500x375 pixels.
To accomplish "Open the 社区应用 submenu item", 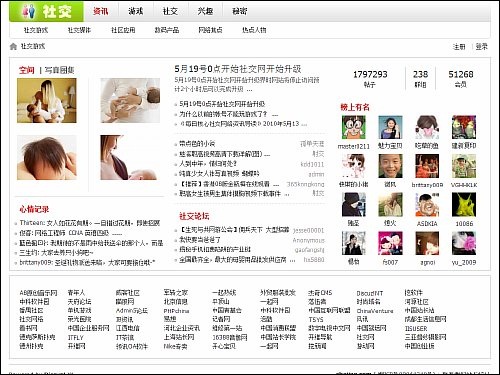I will tap(123, 30).
